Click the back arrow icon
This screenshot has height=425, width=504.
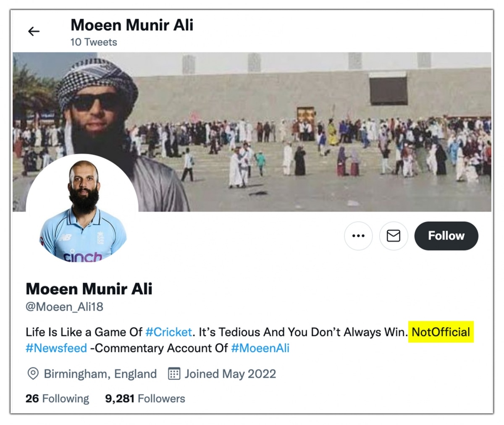coord(34,31)
